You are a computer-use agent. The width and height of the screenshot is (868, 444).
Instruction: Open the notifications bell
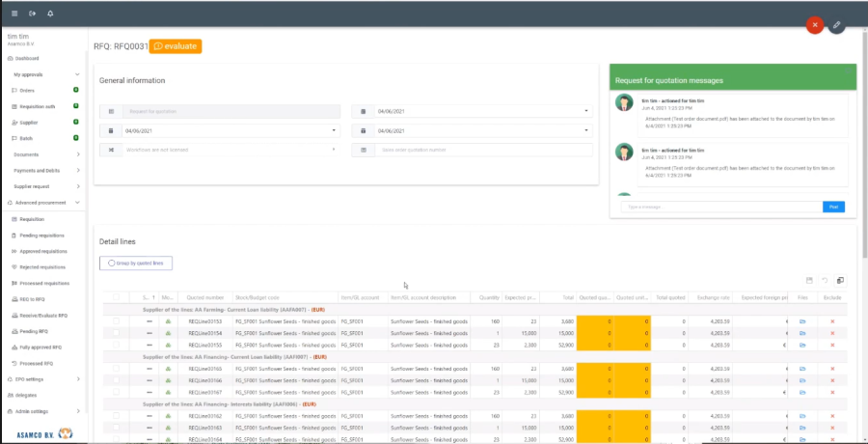[50, 14]
